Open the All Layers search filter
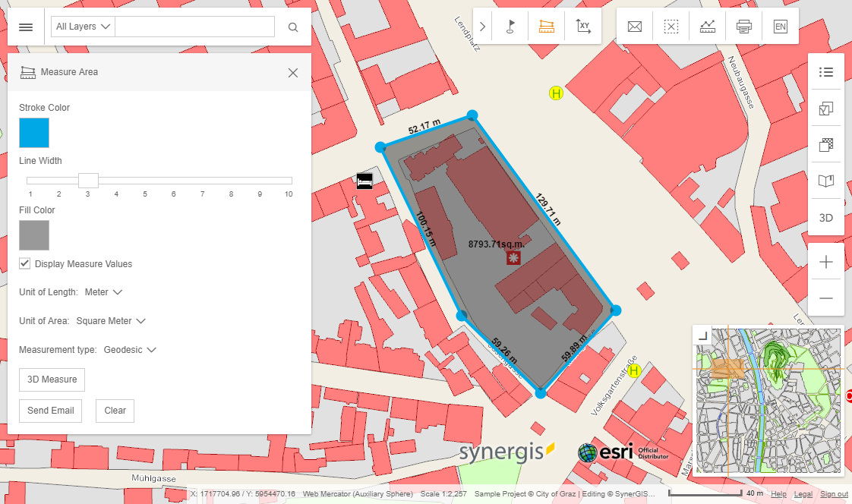The height and width of the screenshot is (504, 852). pyautogui.click(x=82, y=26)
